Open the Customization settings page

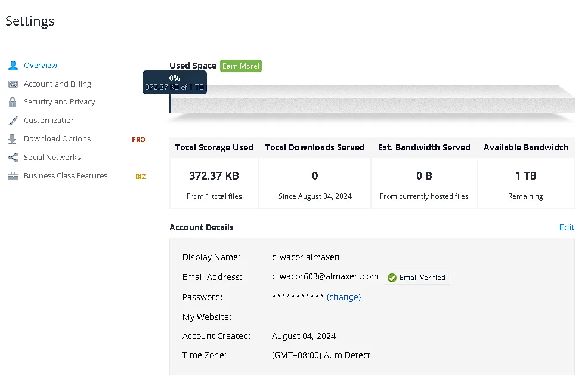(49, 120)
